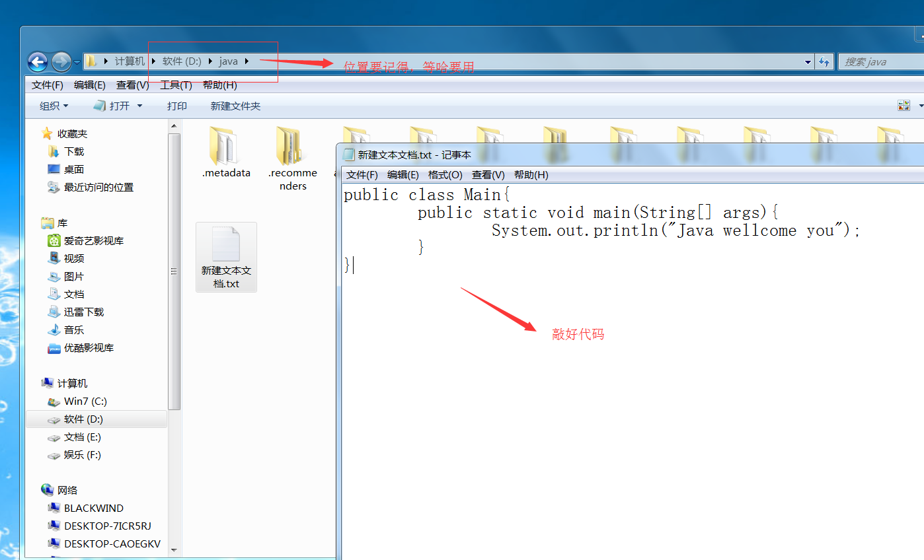This screenshot has width=924, height=560.
Task: Expand the dropdown arrow next to 打开
Action: click(139, 106)
